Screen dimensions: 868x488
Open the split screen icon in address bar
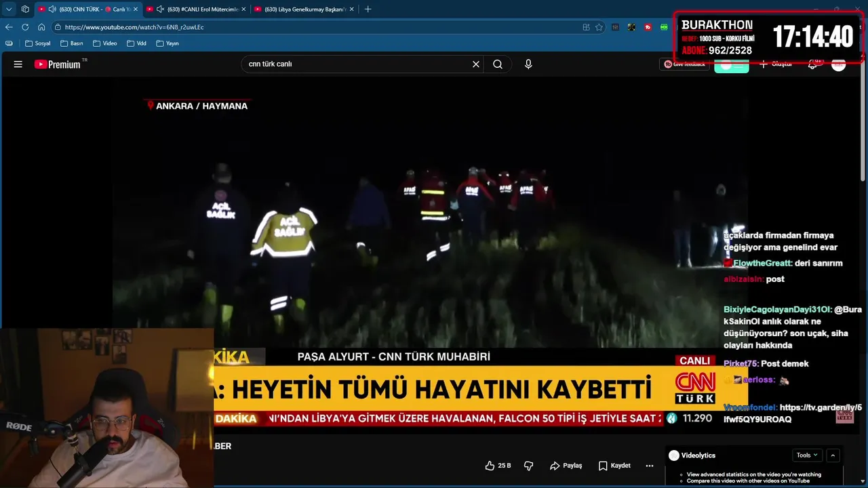pos(586,27)
